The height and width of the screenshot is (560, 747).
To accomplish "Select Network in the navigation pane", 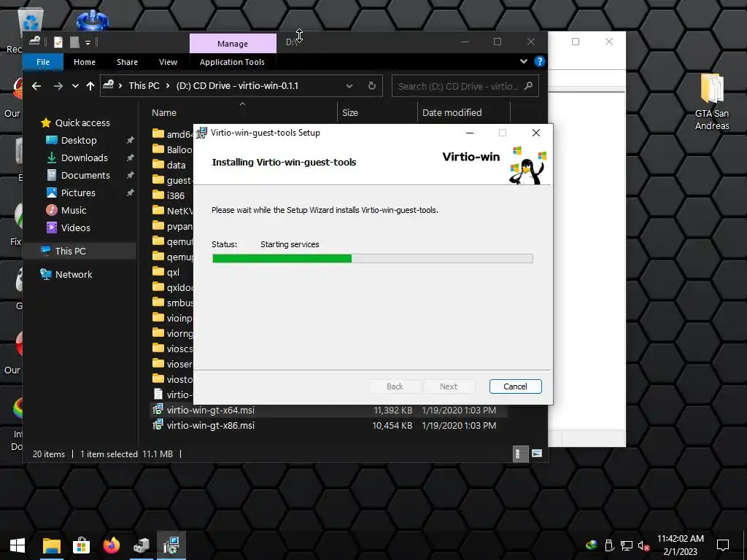I will [x=74, y=274].
